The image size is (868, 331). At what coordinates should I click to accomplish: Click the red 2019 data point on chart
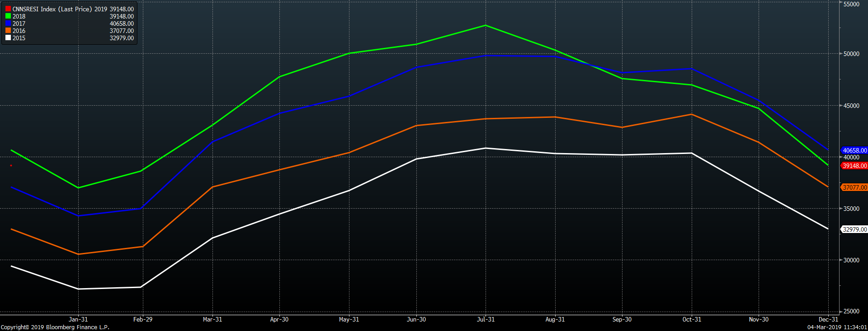tap(11, 166)
